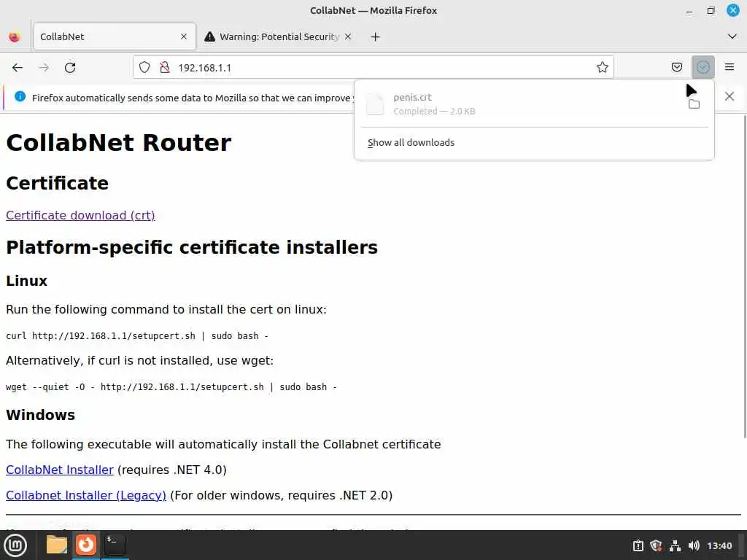Open tracking protection shield icon
747x560 pixels.
tap(144, 67)
